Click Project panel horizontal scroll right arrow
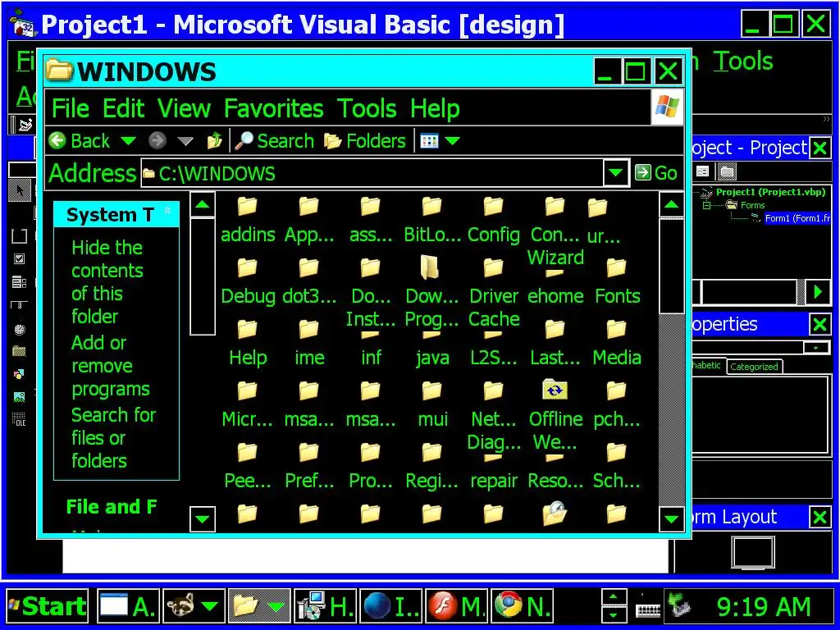Screen dimensions: 840x630 (x=818, y=292)
